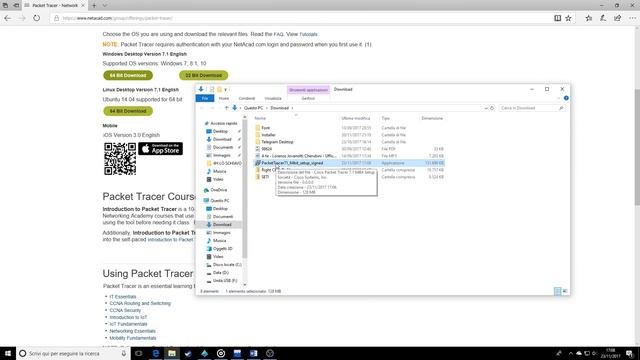This screenshot has height=360, width=640.
Task: Click the navigation pane vertical scrollbar
Action: click(245, 188)
